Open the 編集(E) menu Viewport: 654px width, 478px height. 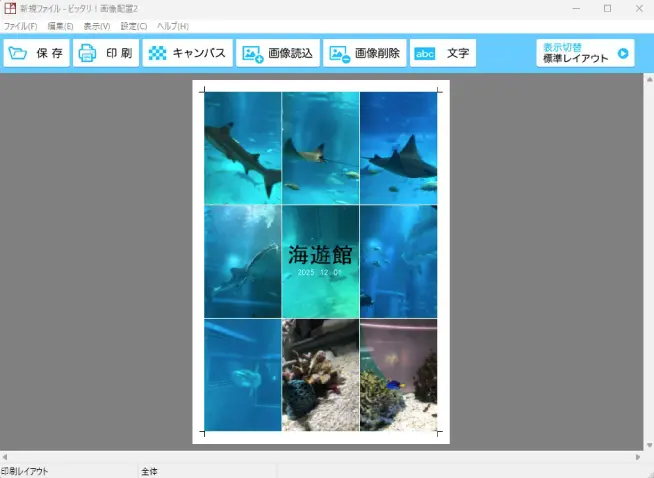(x=60, y=26)
